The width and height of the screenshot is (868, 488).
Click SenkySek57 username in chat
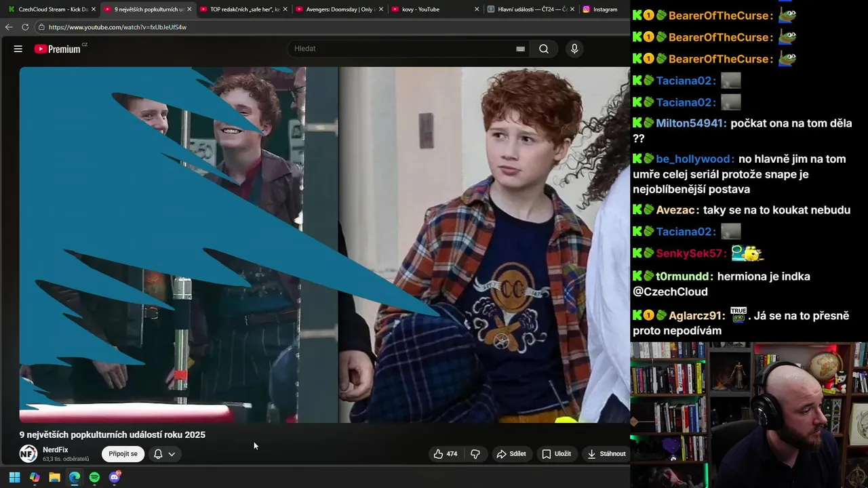pos(690,253)
